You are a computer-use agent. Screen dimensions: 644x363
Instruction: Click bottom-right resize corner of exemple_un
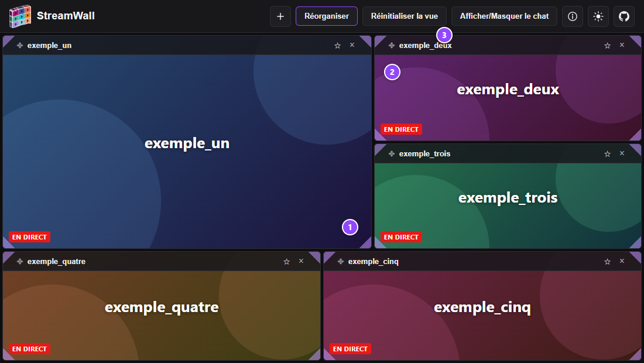367,244
